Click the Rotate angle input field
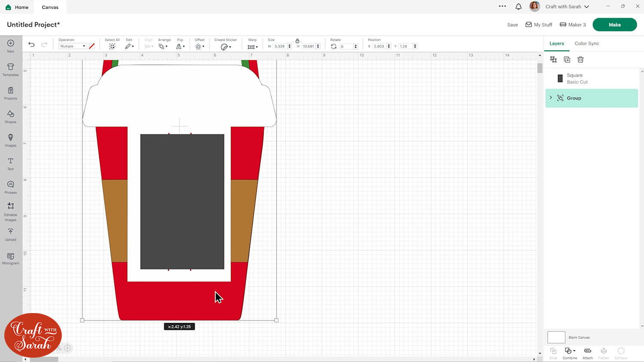Screen dimensions: 644x362 click(346, 46)
